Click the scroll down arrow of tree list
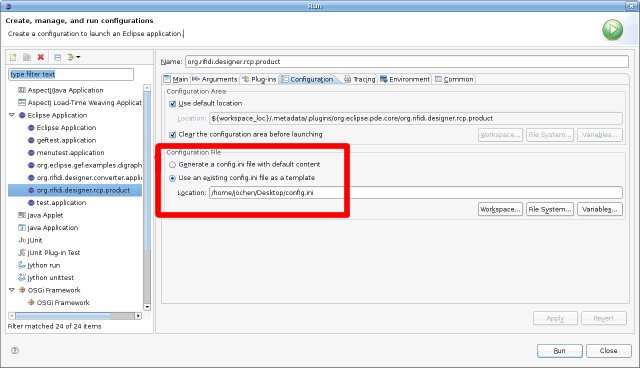 pos(147,307)
